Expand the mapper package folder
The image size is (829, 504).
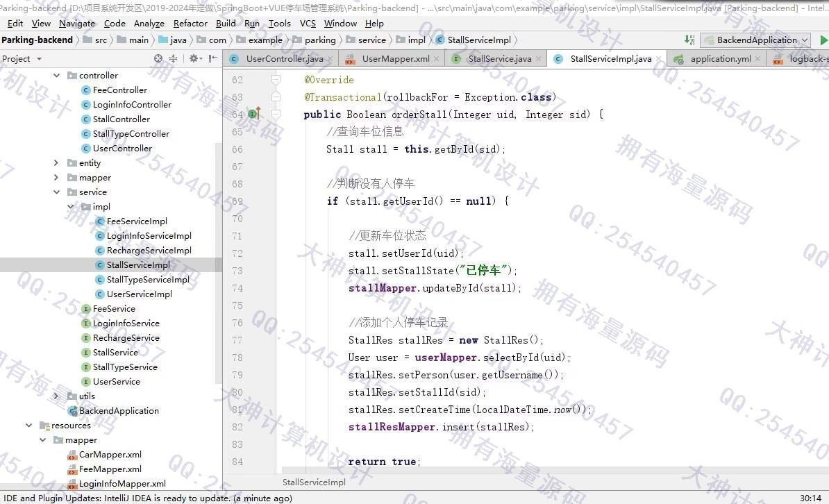click(x=56, y=177)
